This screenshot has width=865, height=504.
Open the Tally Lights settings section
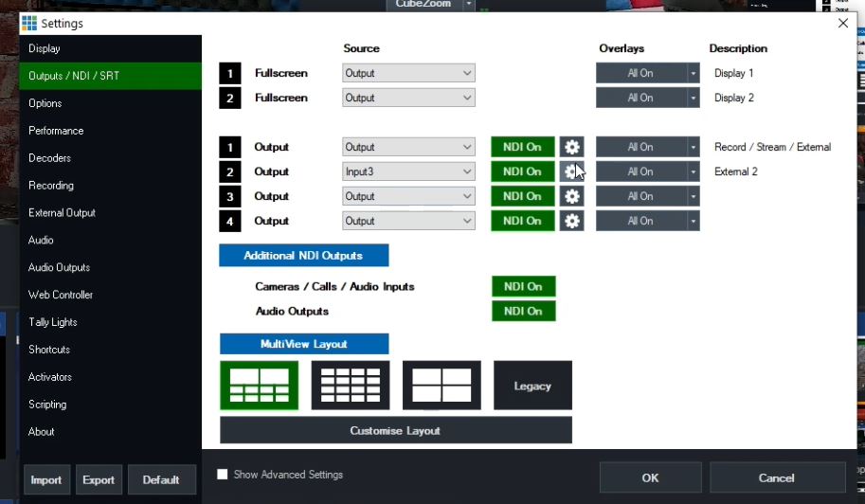(x=53, y=322)
